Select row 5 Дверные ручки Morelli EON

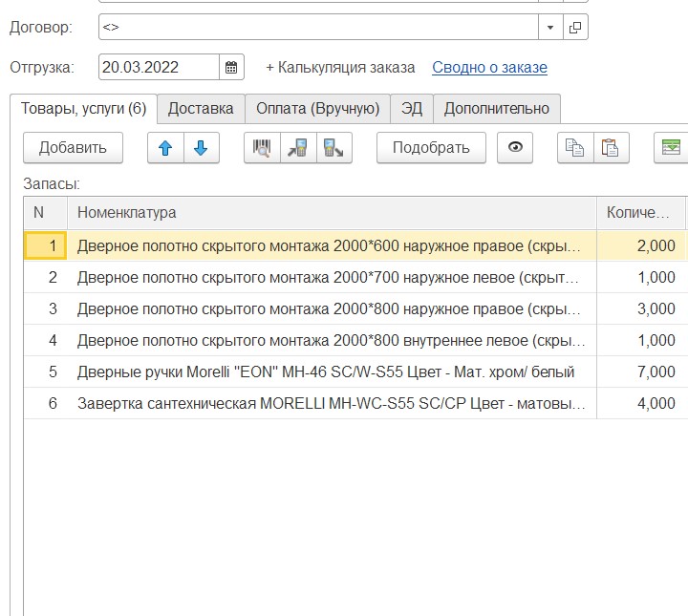(325, 372)
